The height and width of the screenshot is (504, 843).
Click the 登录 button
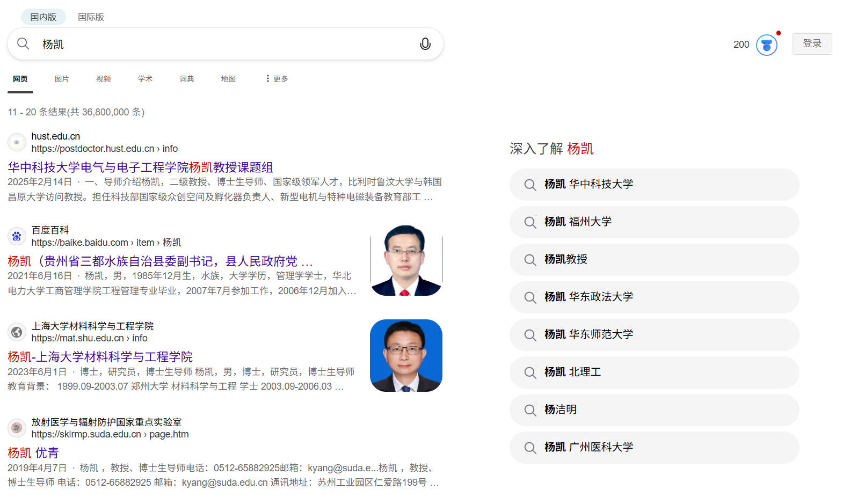pos(812,44)
